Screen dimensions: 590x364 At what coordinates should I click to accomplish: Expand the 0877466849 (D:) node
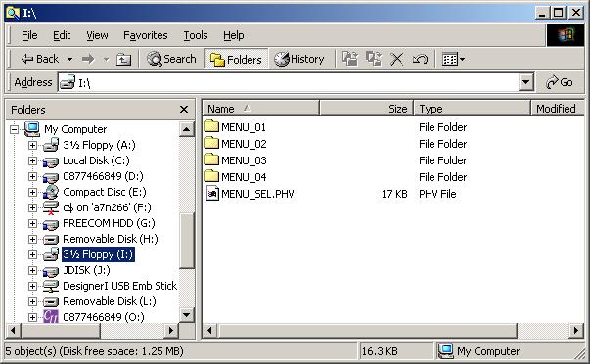(32, 176)
